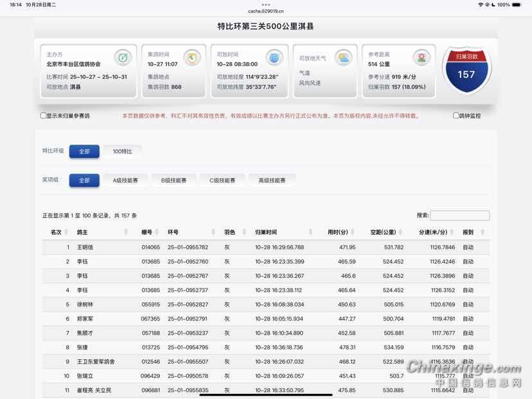Sort by 归巢时间 column header
532x399 pixels.
[266, 232]
